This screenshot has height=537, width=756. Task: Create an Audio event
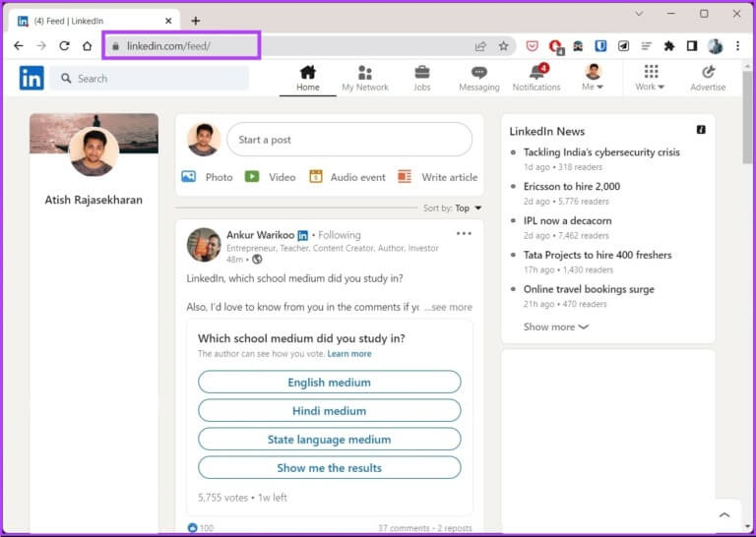coord(347,177)
